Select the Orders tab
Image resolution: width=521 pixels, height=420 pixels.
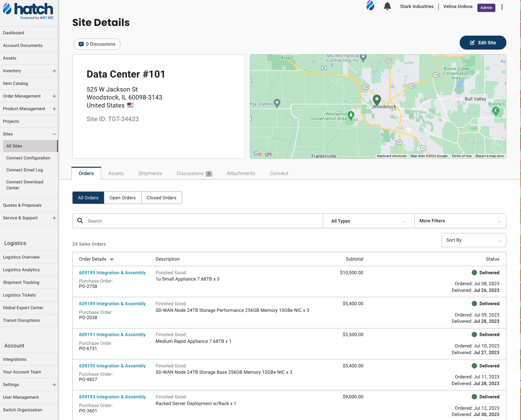[x=86, y=173]
